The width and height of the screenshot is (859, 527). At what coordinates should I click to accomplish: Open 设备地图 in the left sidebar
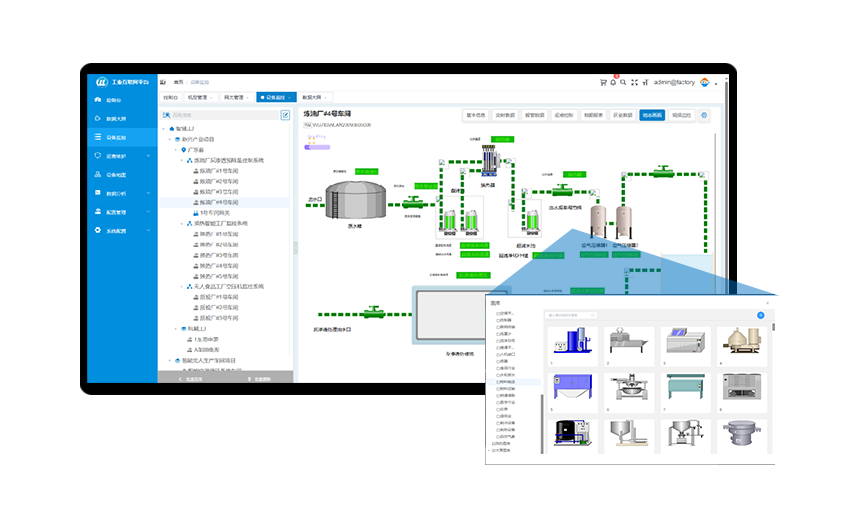click(x=116, y=174)
